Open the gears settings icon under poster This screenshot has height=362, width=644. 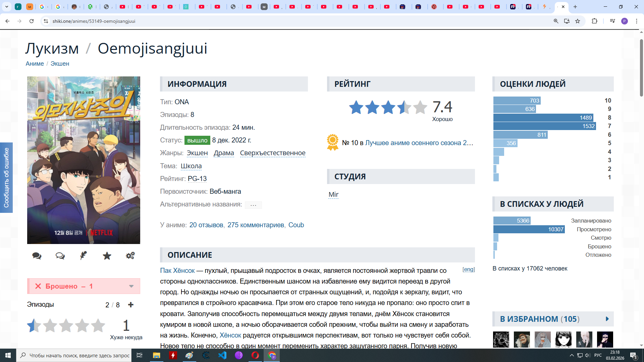(130, 256)
